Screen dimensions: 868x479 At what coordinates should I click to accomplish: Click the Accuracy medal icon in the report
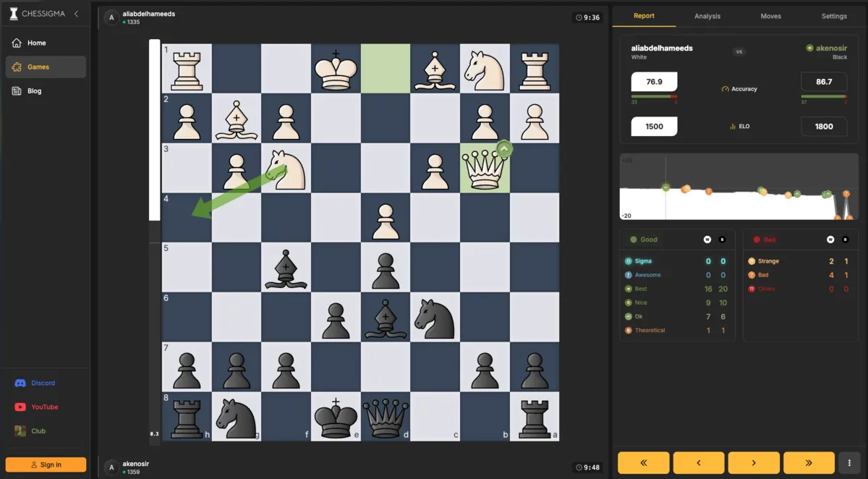pos(724,89)
